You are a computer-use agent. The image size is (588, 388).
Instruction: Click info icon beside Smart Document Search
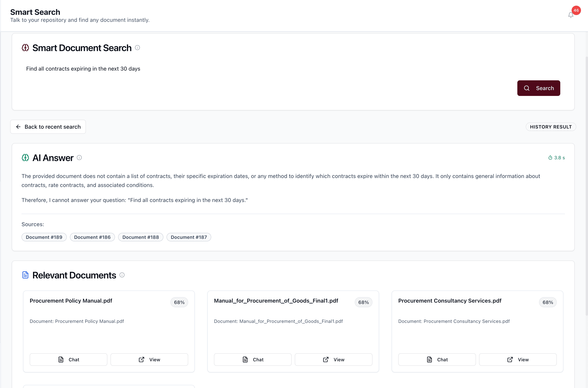click(137, 48)
